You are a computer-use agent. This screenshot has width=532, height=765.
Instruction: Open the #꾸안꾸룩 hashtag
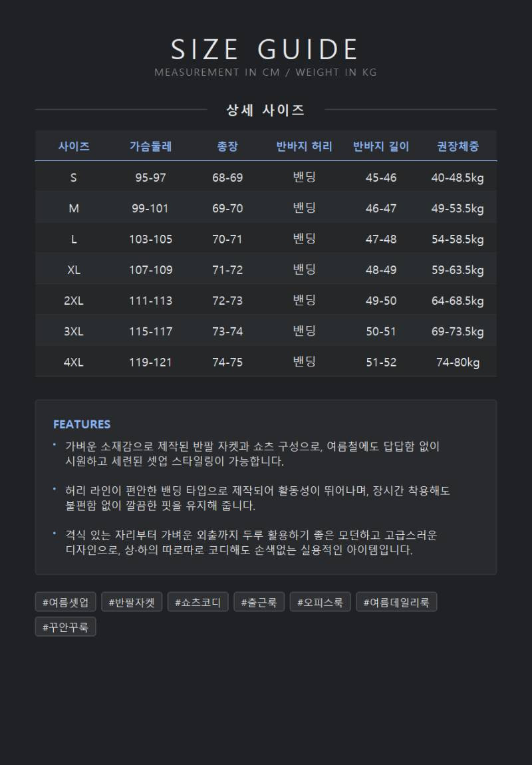pos(65,627)
